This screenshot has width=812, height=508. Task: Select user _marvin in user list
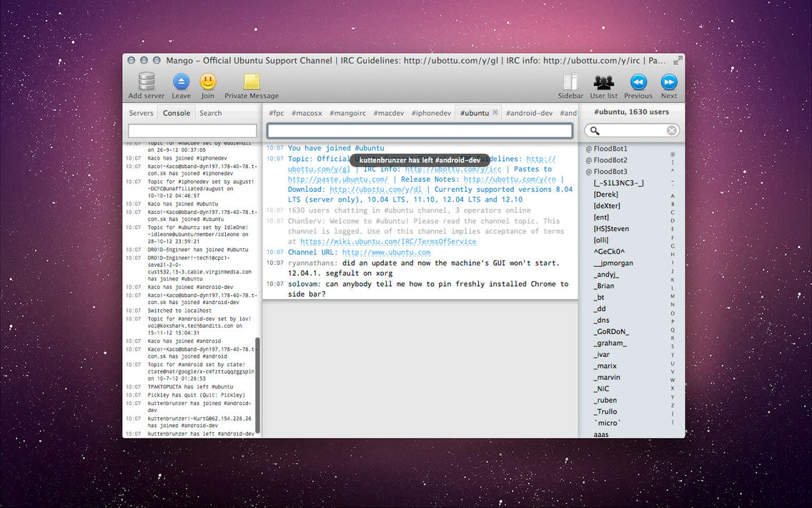607,377
